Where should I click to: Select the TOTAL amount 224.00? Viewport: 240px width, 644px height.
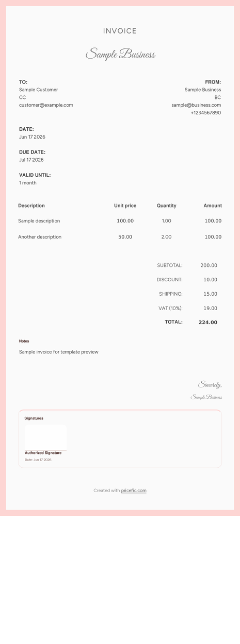pyautogui.click(x=208, y=323)
